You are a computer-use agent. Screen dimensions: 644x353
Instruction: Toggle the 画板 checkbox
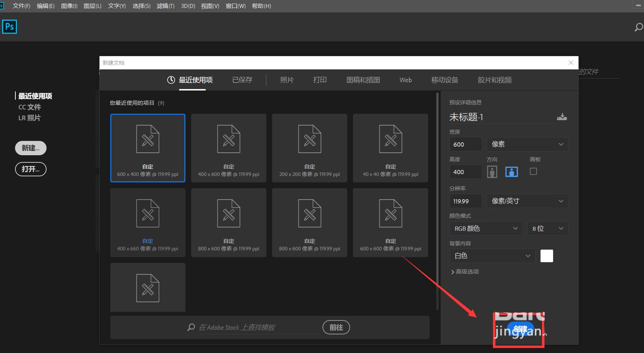click(533, 172)
